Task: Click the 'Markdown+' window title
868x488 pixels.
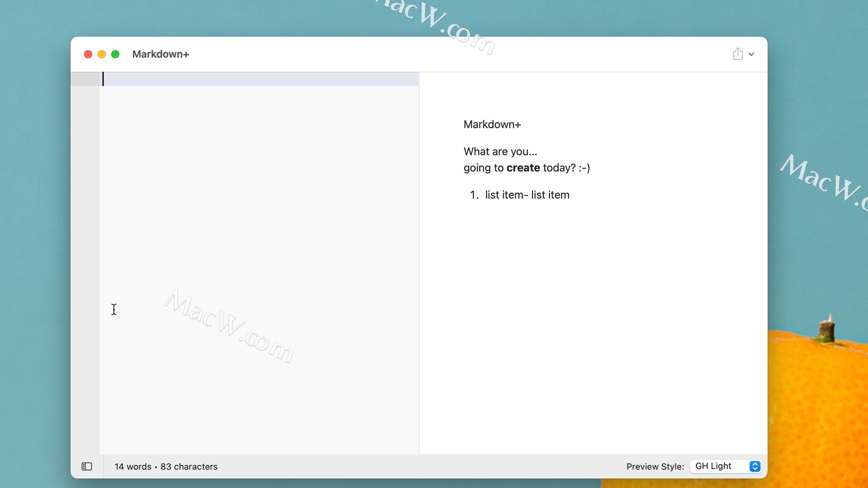Action: coord(160,54)
